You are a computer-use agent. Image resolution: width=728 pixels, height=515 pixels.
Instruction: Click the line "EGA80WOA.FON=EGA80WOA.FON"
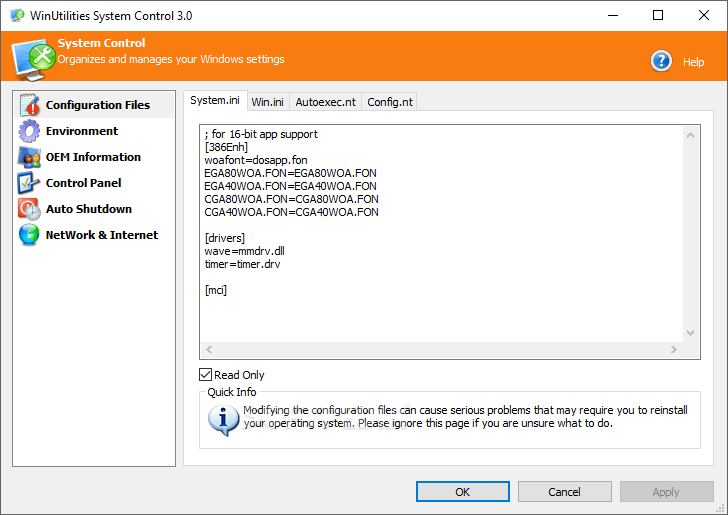[291, 173]
